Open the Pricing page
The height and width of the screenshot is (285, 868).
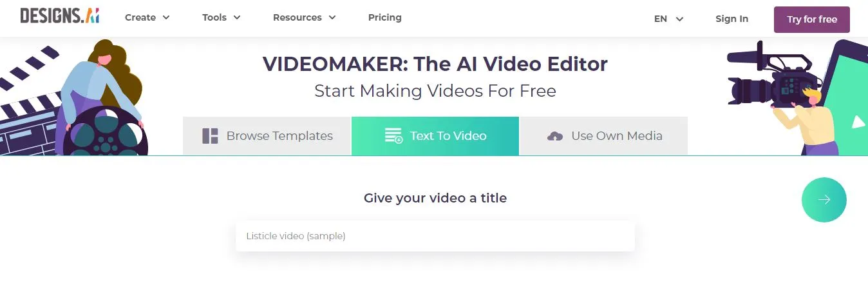pos(385,17)
